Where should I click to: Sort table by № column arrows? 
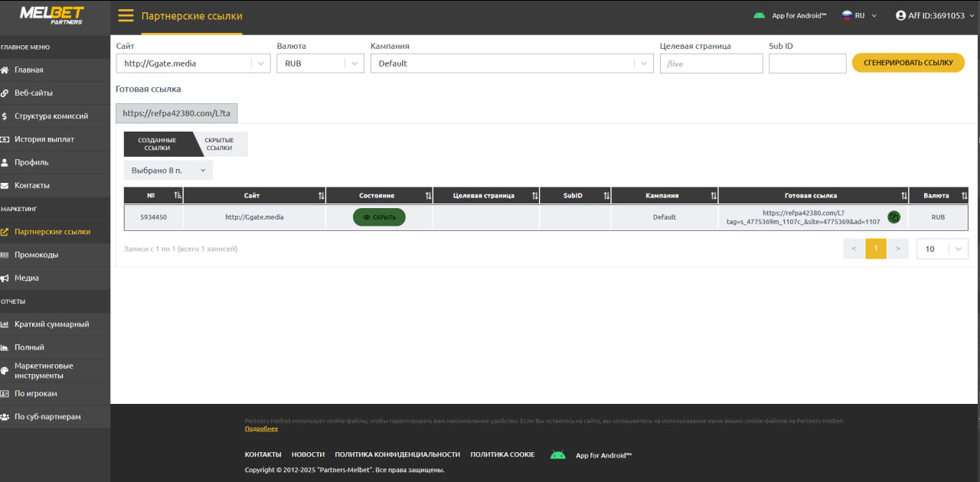click(x=178, y=196)
